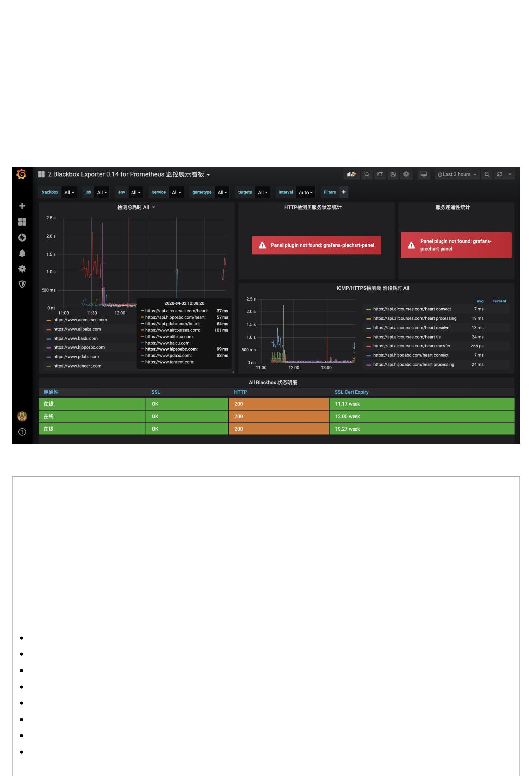Click the piechart plugin error in HTTP panel

tap(316, 245)
